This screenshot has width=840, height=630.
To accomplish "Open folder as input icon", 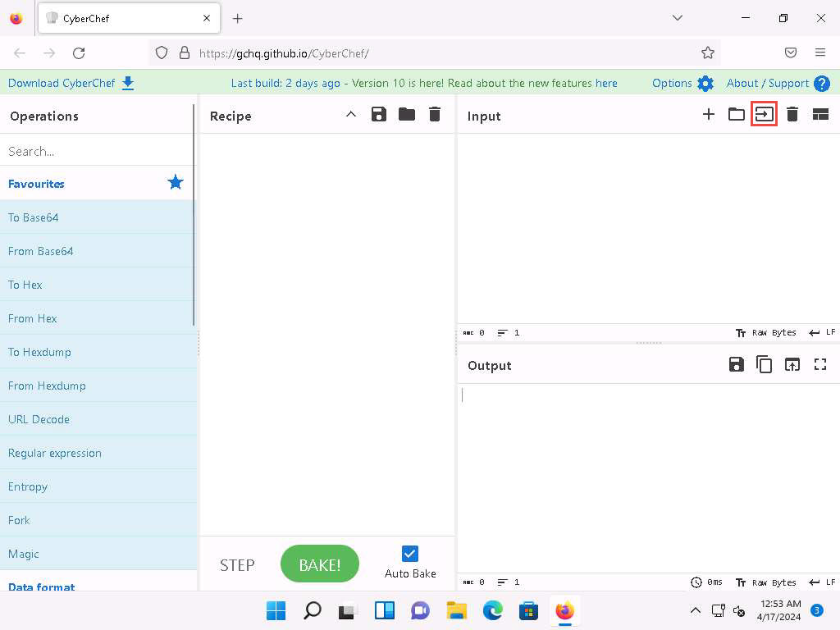I will pos(737,115).
